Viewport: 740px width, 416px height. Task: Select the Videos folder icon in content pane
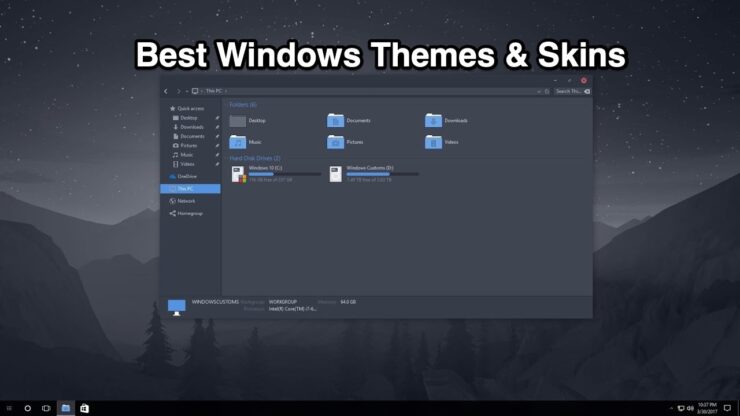point(433,142)
